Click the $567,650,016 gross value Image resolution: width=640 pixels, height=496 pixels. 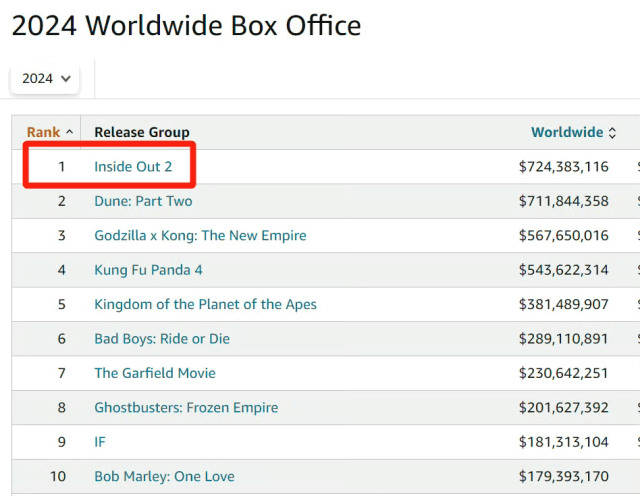[x=563, y=236]
